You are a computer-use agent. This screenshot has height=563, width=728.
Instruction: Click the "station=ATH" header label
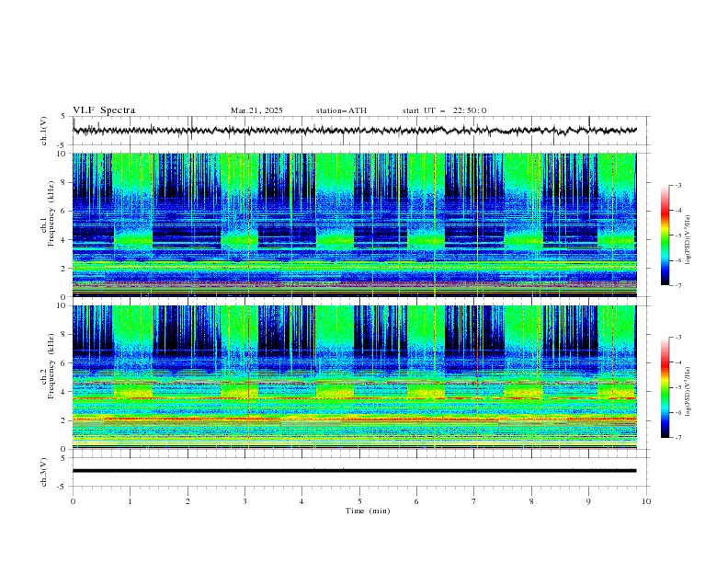(x=341, y=110)
